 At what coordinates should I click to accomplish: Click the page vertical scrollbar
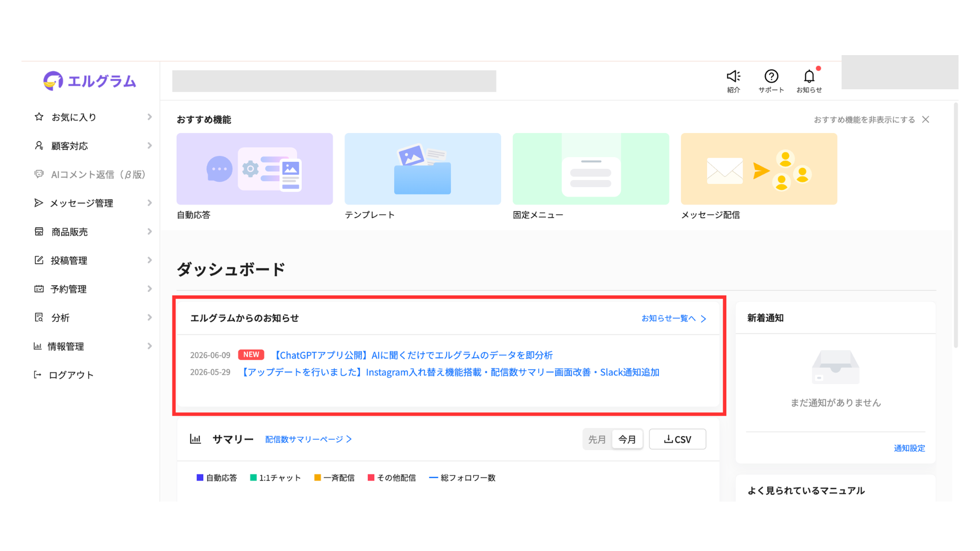point(955,224)
